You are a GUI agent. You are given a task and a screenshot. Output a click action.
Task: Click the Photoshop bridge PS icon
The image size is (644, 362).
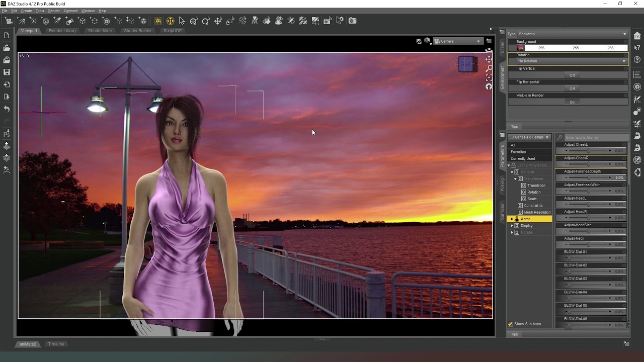click(7, 134)
